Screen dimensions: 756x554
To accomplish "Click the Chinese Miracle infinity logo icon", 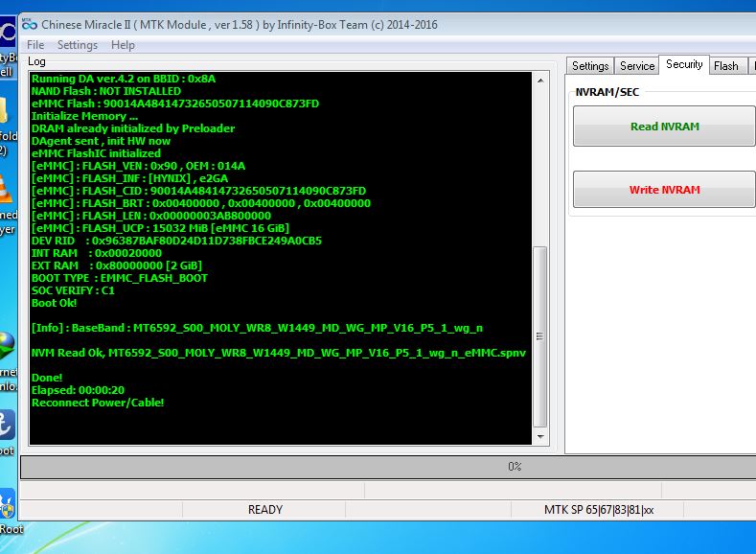I will (x=30, y=24).
